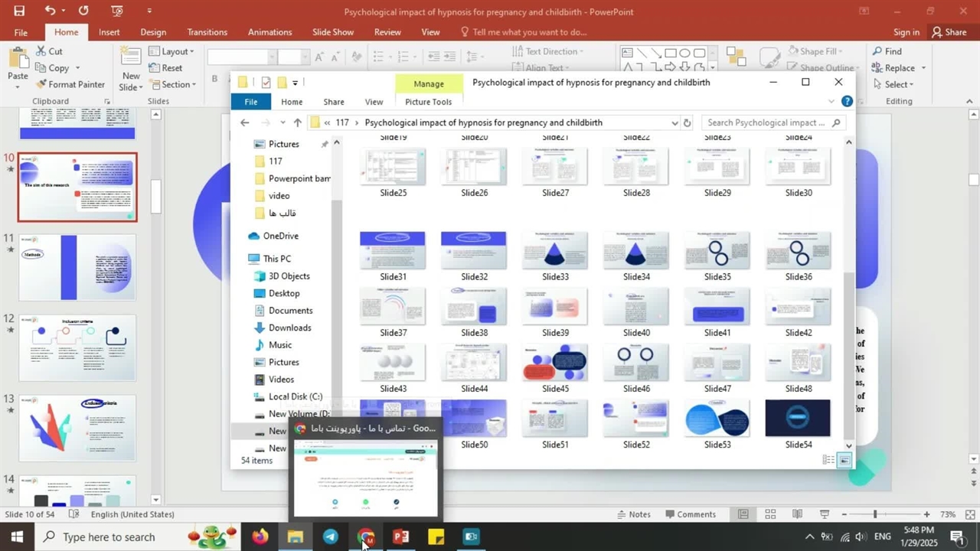Refresh the Explorer address bar
The width and height of the screenshot is (980, 551).
[687, 122]
